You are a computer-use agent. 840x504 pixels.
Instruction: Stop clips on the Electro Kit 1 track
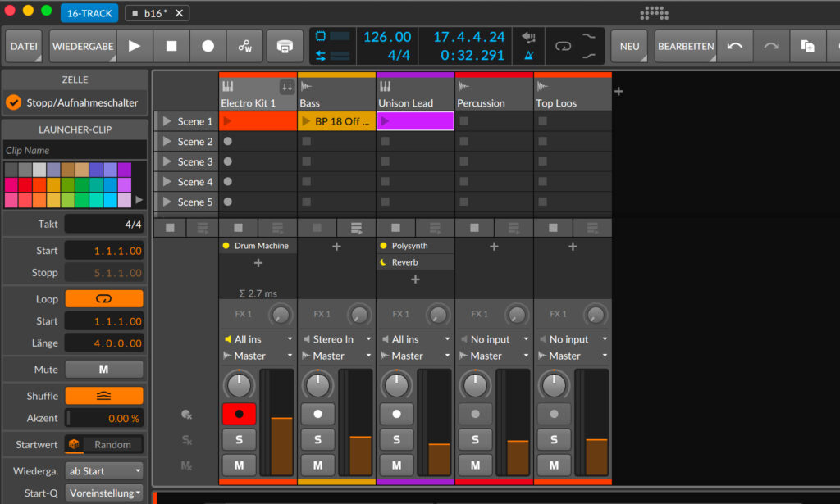239,228
